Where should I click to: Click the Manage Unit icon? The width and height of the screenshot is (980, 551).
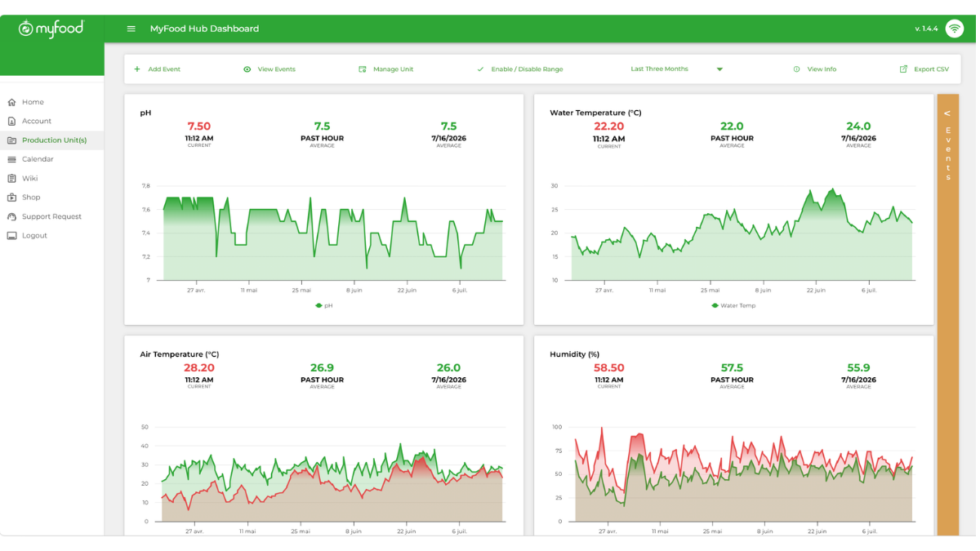pos(363,69)
